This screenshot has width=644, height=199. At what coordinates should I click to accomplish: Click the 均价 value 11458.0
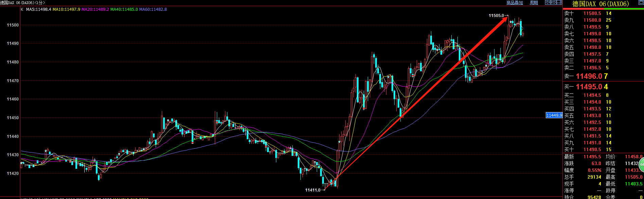coord(634,157)
